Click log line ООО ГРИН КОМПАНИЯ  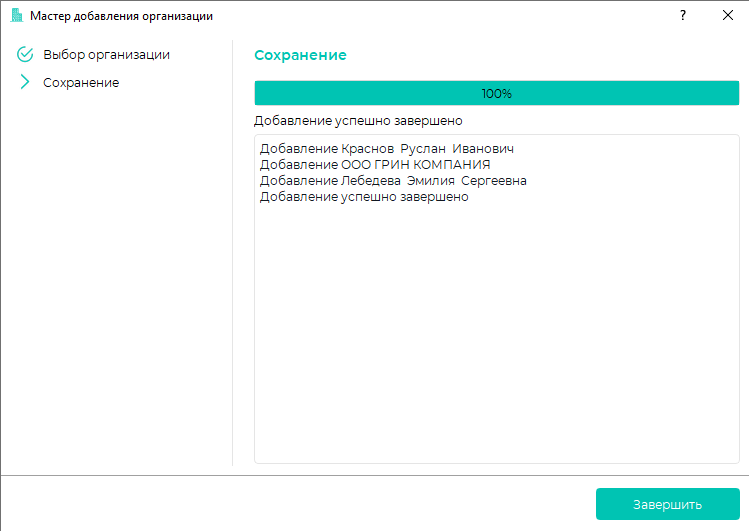[x=375, y=165]
